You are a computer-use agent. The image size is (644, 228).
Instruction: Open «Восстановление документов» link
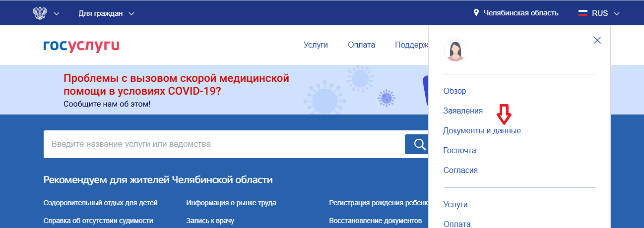375,221
